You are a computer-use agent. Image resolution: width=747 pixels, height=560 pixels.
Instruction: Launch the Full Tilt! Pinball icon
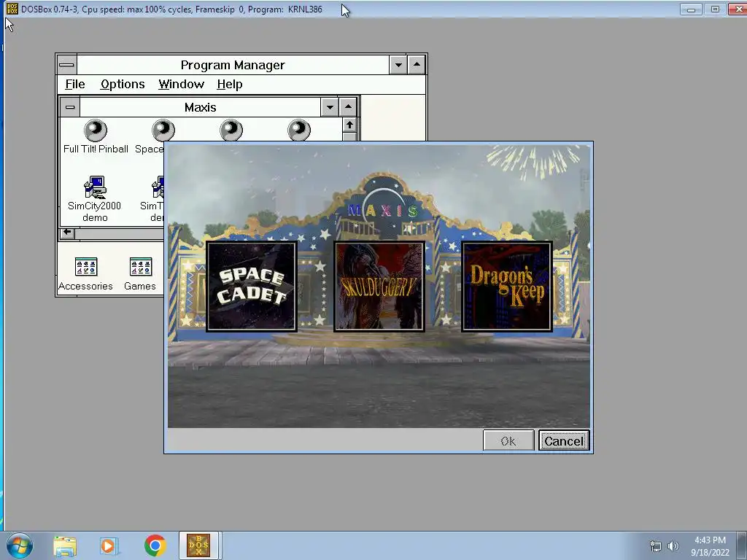coord(96,136)
